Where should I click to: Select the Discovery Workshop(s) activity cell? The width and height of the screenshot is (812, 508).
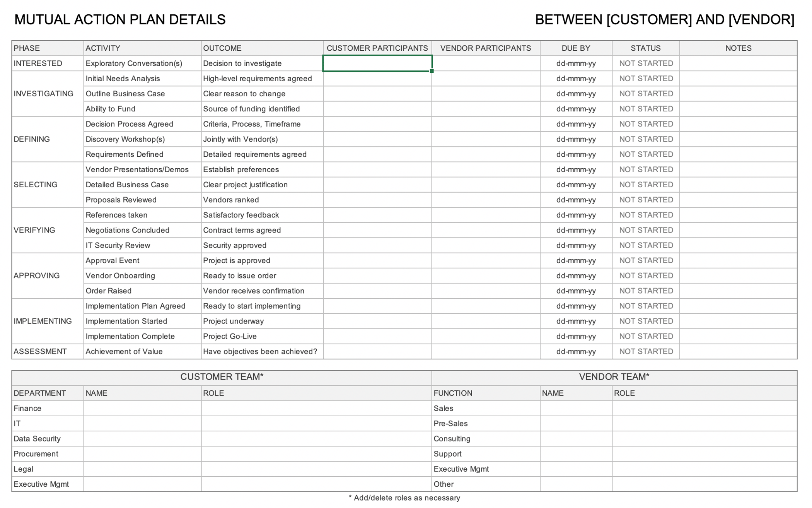[x=142, y=139]
